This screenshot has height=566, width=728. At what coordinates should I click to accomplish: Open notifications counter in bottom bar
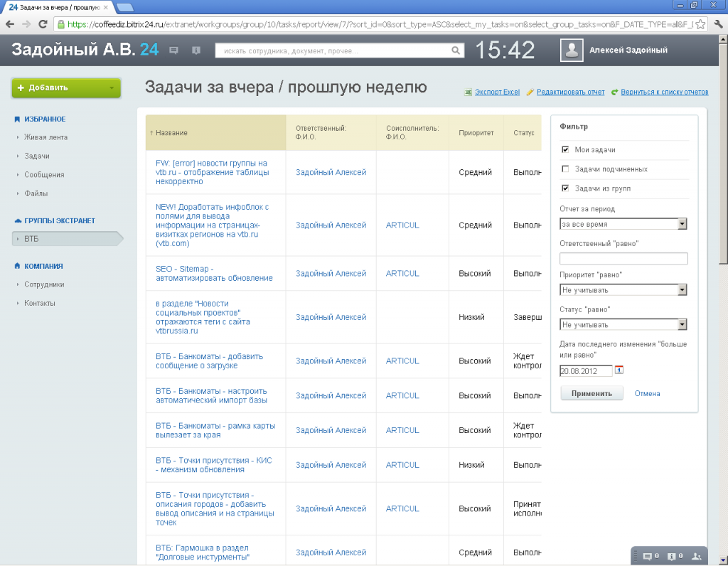[x=675, y=556]
